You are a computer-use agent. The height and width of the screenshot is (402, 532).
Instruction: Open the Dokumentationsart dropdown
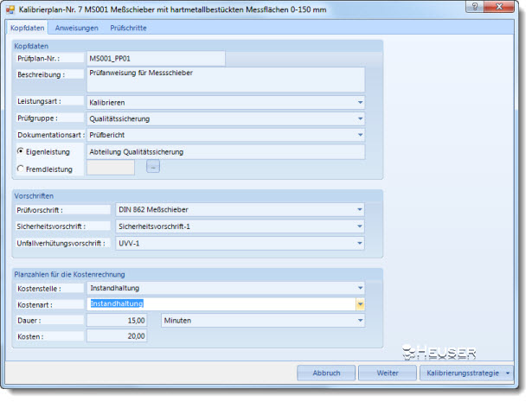pyautogui.click(x=360, y=135)
